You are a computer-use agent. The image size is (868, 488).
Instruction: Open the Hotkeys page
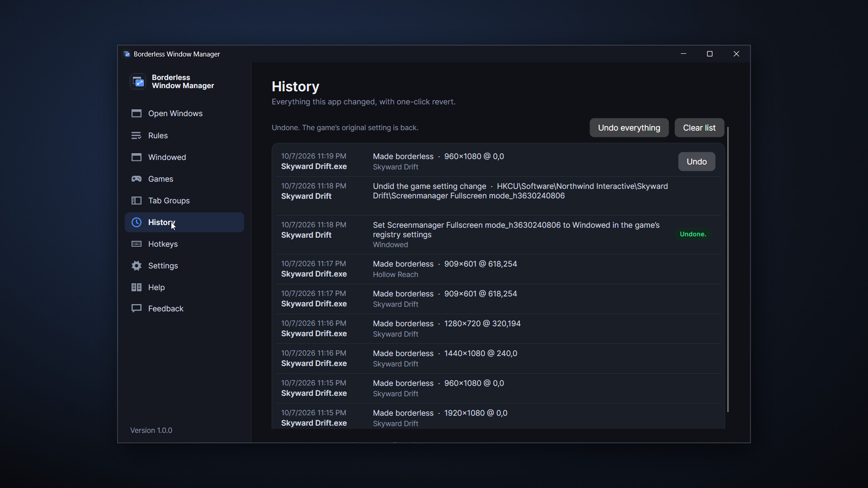tap(184, 244)
